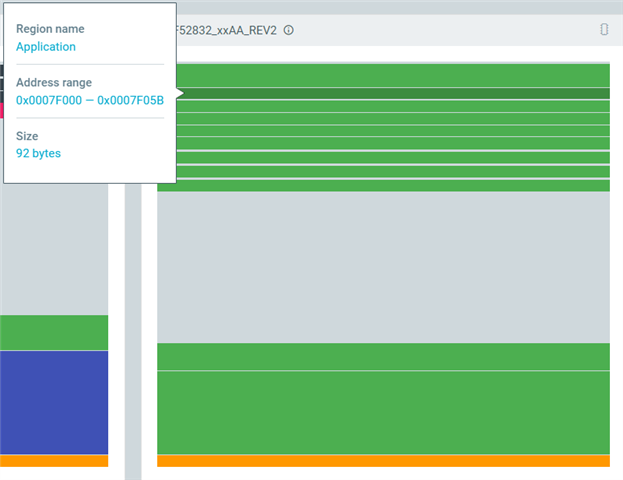Click the pink sliver at the left edge

(x=2, y=110)
